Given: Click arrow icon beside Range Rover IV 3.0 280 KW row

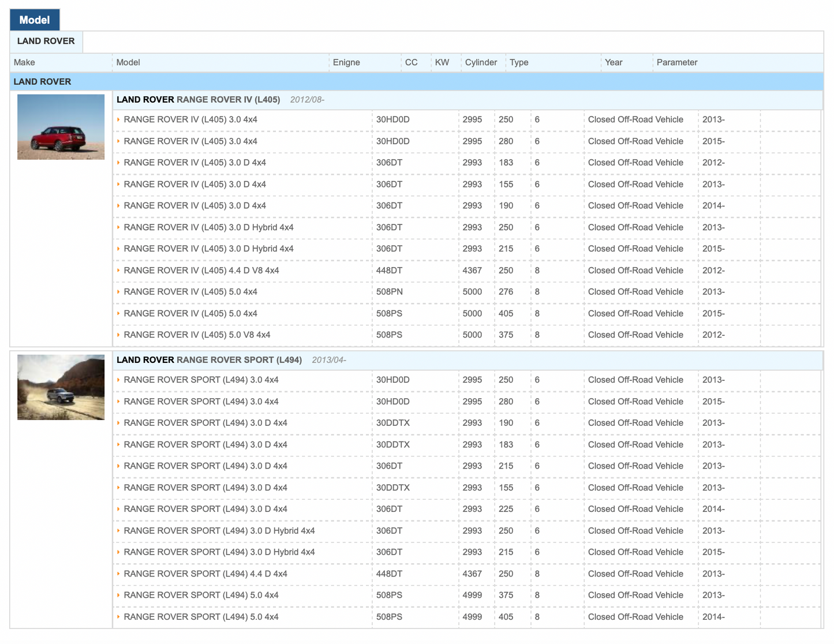Looking at the screenshot, I should 118,141.
